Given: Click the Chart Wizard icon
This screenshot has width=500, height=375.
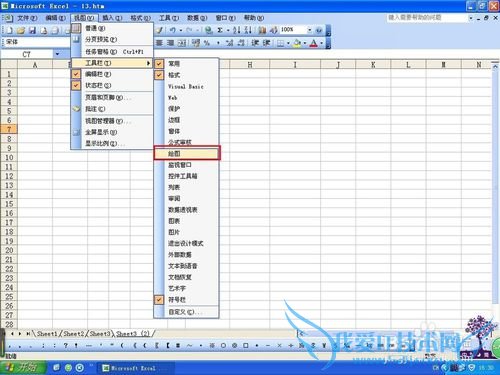Looking at the screenshot, I should 262,30.
